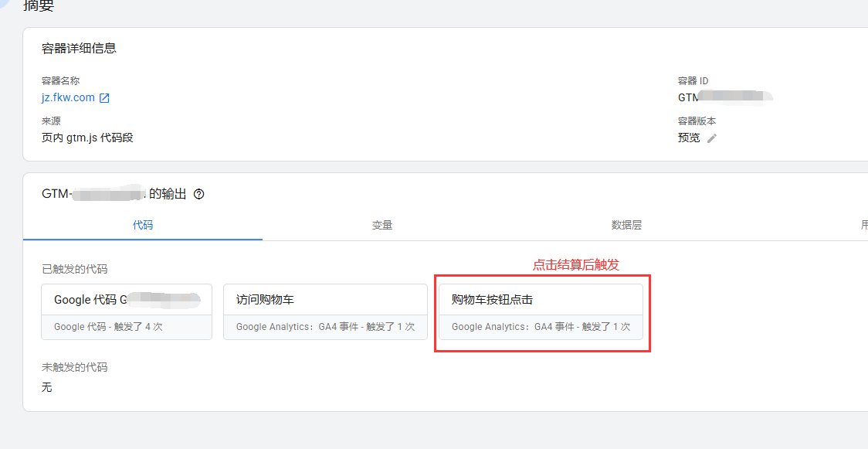The height and width of the screenshot is (449, 868).
Task: Open the external link icon beside jz.fkw.com
Action: pos(104,99)
